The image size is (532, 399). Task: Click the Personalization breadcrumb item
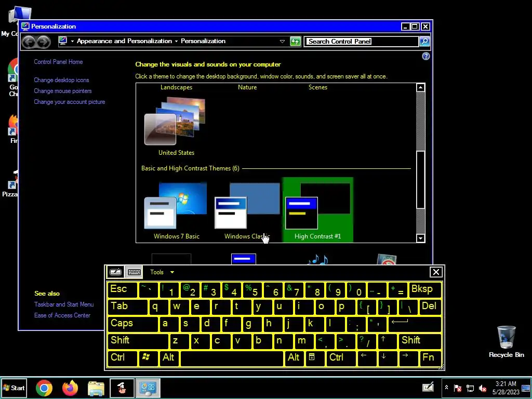point(203,41)
